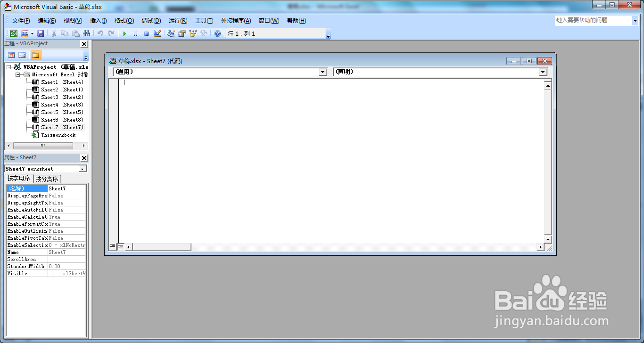Open the 窗口(W) menu
Screen dimensions: 644x343
[269, 21]
